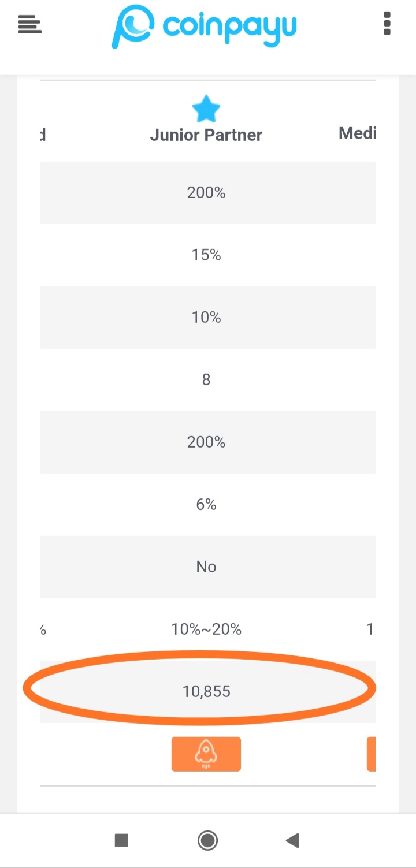
Task: Click the orange rocket upgrade button
Action: (x=206, y=754)
